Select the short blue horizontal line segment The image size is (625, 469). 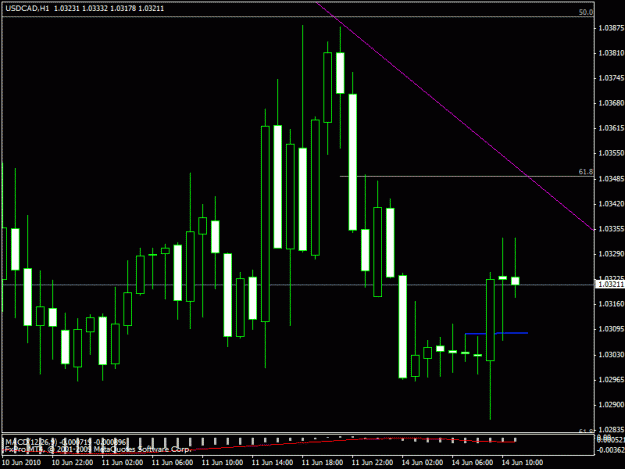pyautogui.click(x=496, y=333)
